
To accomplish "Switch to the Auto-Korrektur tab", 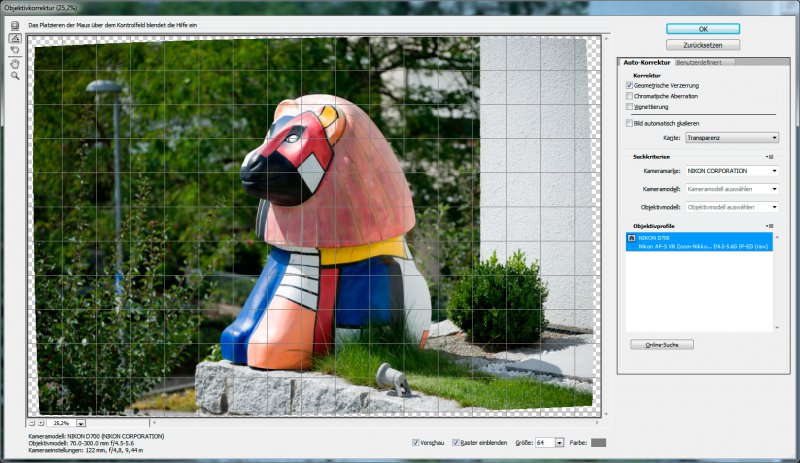I will (646, 62).
